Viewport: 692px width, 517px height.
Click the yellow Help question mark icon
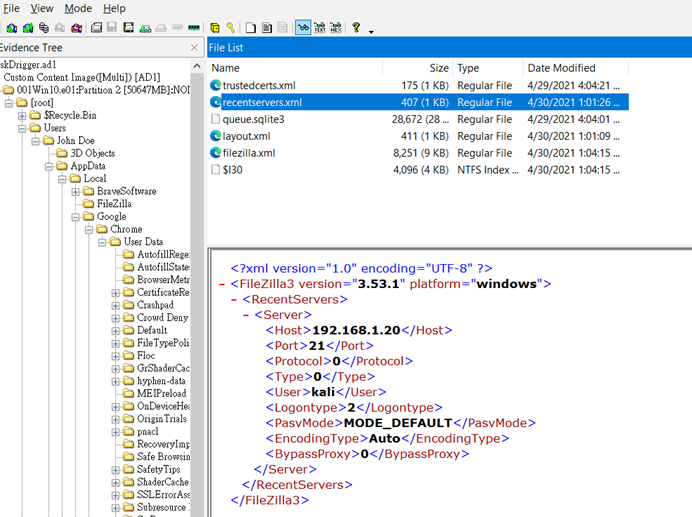pyautogui.click(x=356, y=28)
